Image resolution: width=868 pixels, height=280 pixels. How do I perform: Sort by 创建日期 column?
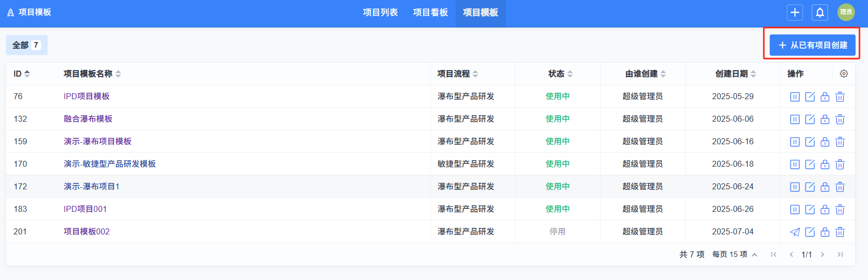[x=753, y=74]
